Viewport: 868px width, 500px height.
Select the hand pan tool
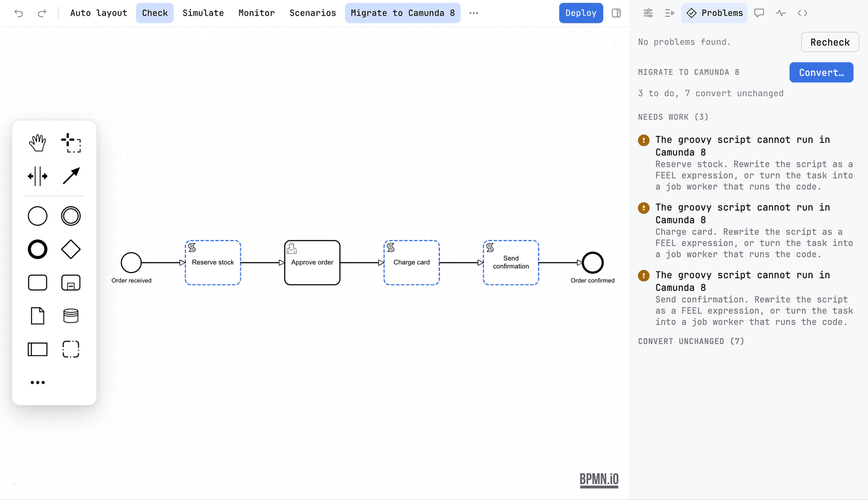coord(37,143)
